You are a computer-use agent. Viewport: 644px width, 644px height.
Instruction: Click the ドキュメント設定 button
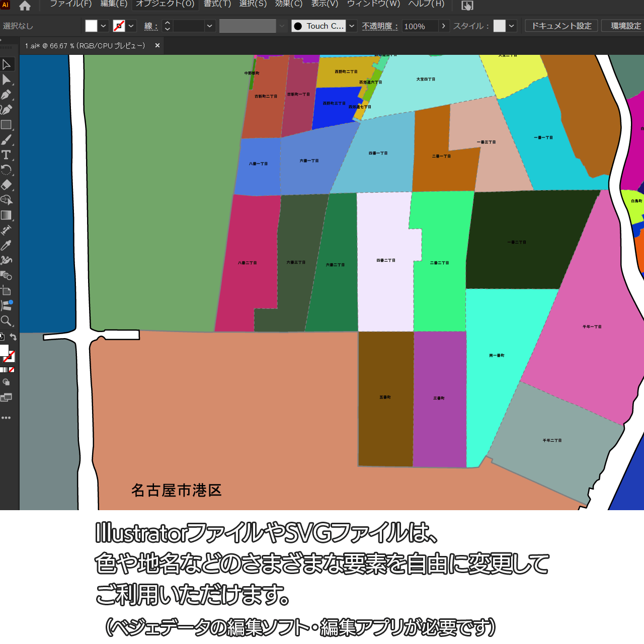(x=561, y=26)
